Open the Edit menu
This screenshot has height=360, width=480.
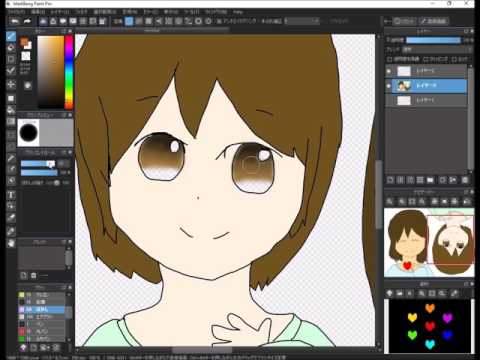[x=38, y=12]
